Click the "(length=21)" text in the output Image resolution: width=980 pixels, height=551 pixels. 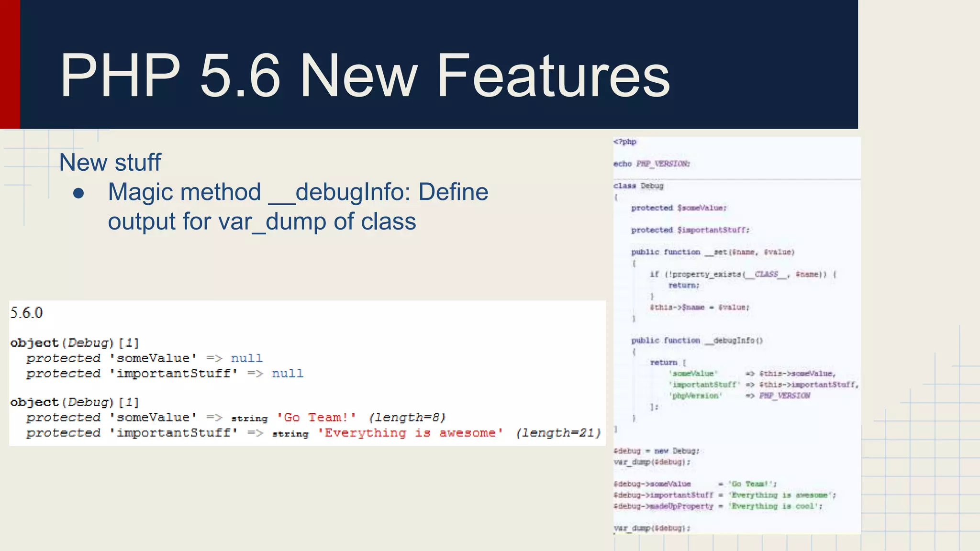[x=558, y=433]
